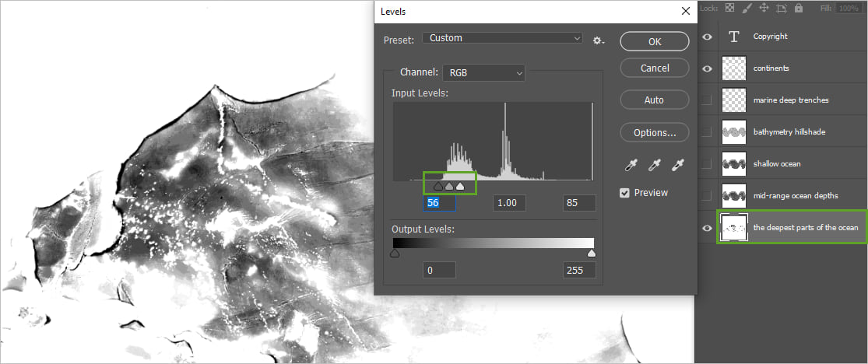Show the shallow ocean layer
Viewport: 868px width, 364px height.
click(x=707, y=164)
